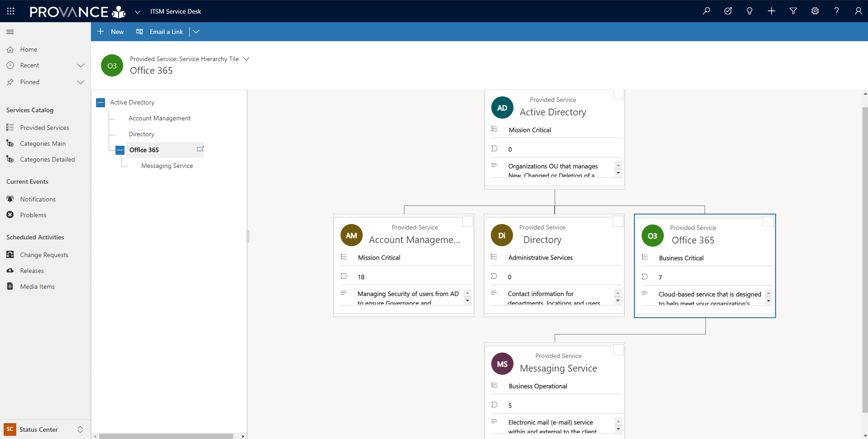Check the Office 365 tile checkbox
This screenshot has height=439, width=868.
[768, 221]
